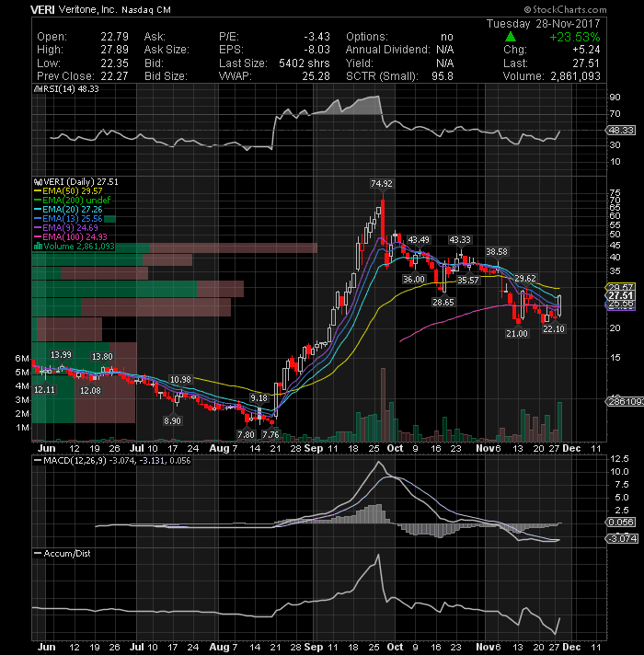Click the VERI ticker symbol in header
Screen dimensions: 644x655
coord(42,9)
